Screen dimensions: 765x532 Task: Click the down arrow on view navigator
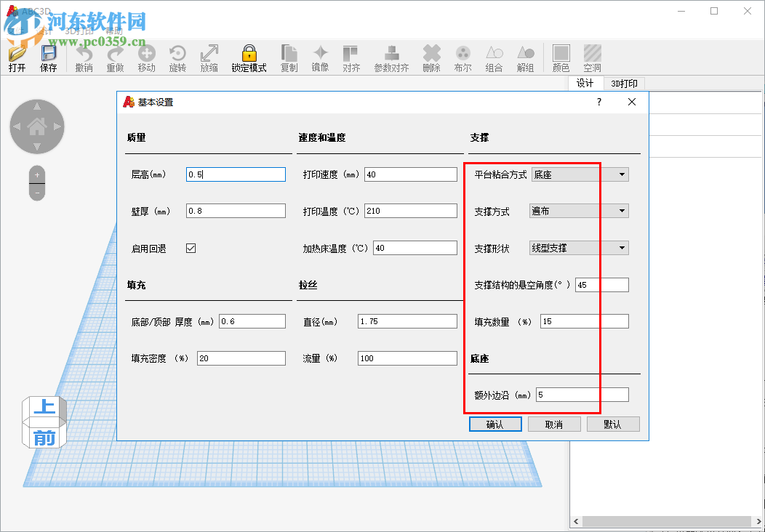(37, 147)
